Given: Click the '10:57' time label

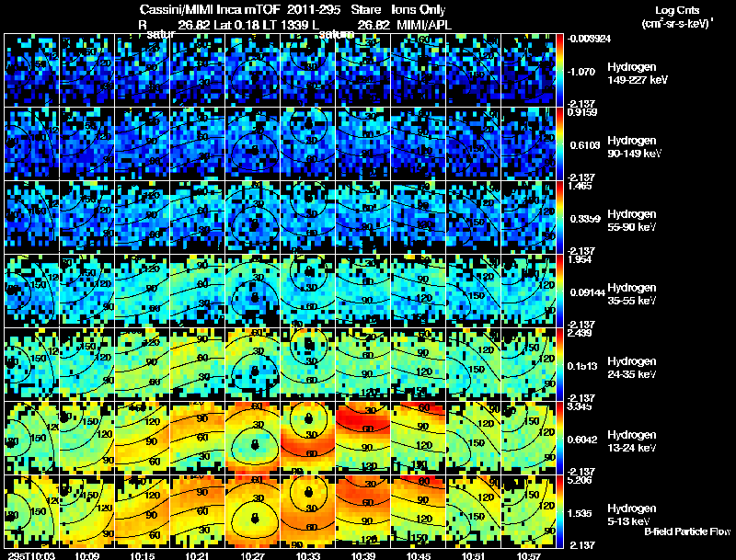Looking at the screenshot, I should [529, 555].
